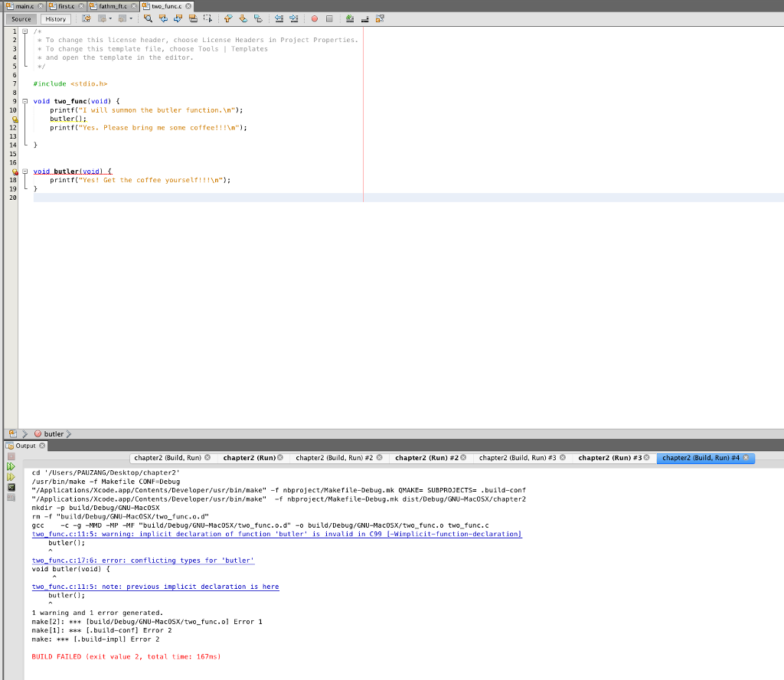
Task: Click the Find Selection magnifier icon
Action: click(x=148, y=18)
